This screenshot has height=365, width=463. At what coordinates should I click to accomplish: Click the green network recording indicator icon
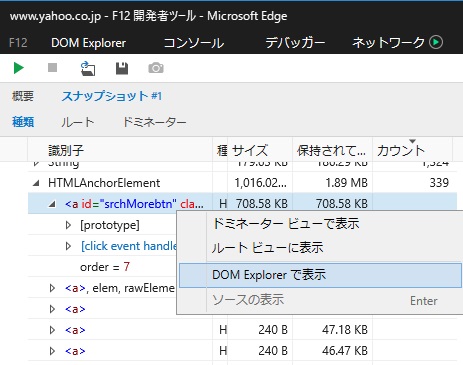tap(436, 42)
